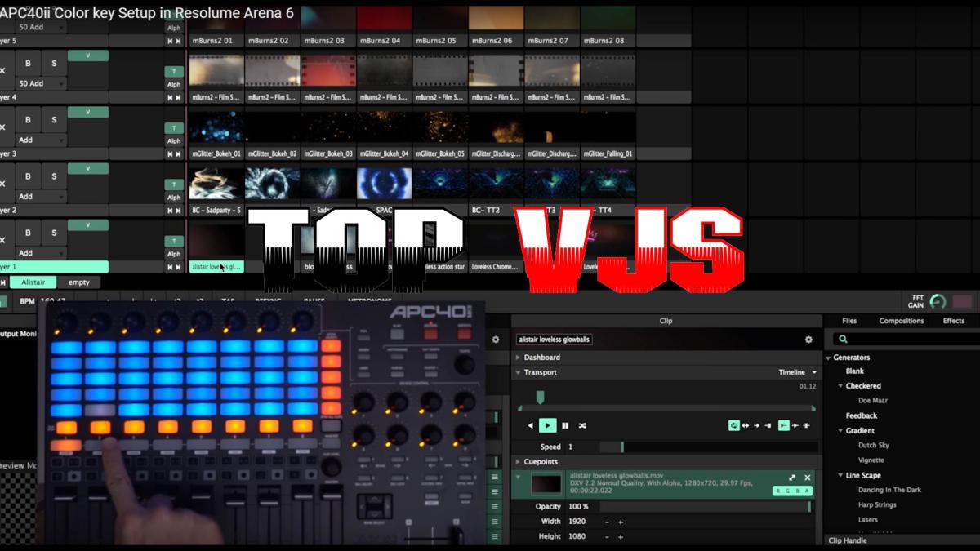Toggle the green G channel button
980x551 pixels.
pyautogui.click(x=788, y=491)
